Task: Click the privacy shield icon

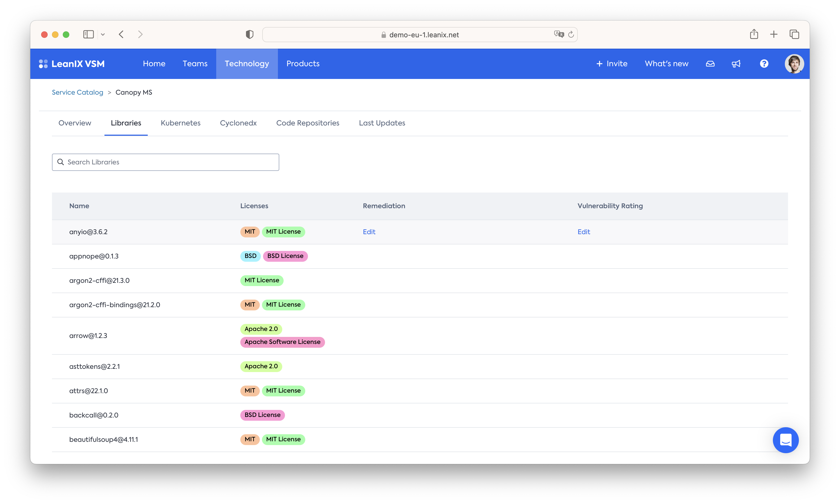Action: (250, 34)
